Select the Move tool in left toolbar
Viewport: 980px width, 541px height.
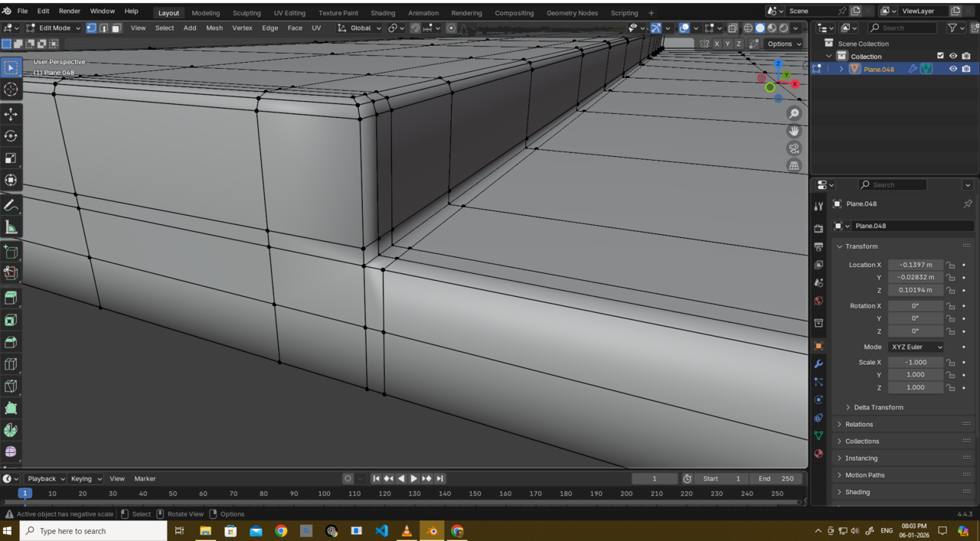(11, 114)
